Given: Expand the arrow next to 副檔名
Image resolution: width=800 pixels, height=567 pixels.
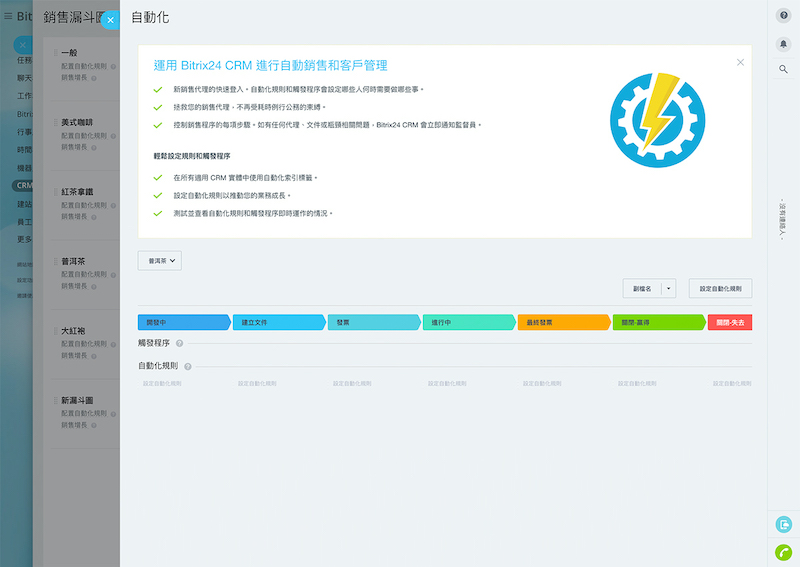Looking at the screenshot, I should click(x=668, y=288).
